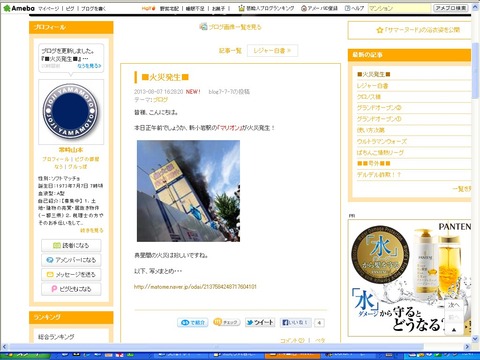Open ブログ画像一覧を見る link

coord(235,27)
